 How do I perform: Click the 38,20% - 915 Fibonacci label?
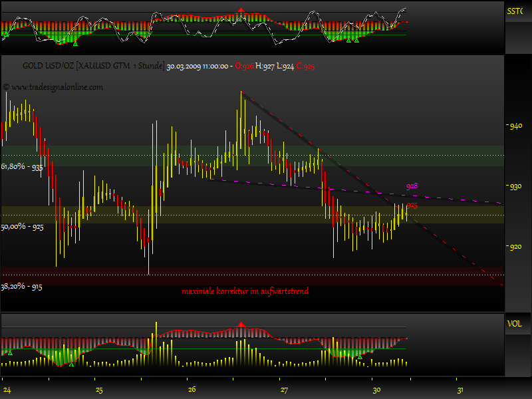click(22, 287)
